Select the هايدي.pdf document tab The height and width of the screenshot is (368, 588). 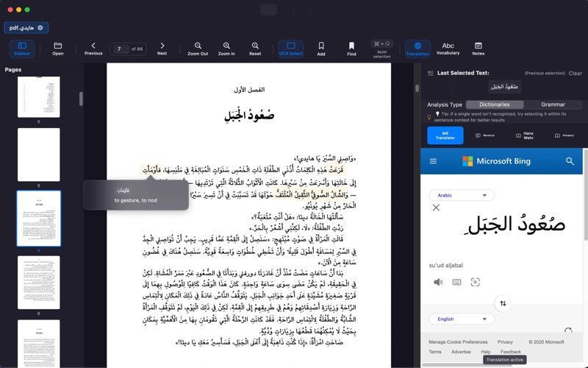pyautogui.click(x=26, y=28)
